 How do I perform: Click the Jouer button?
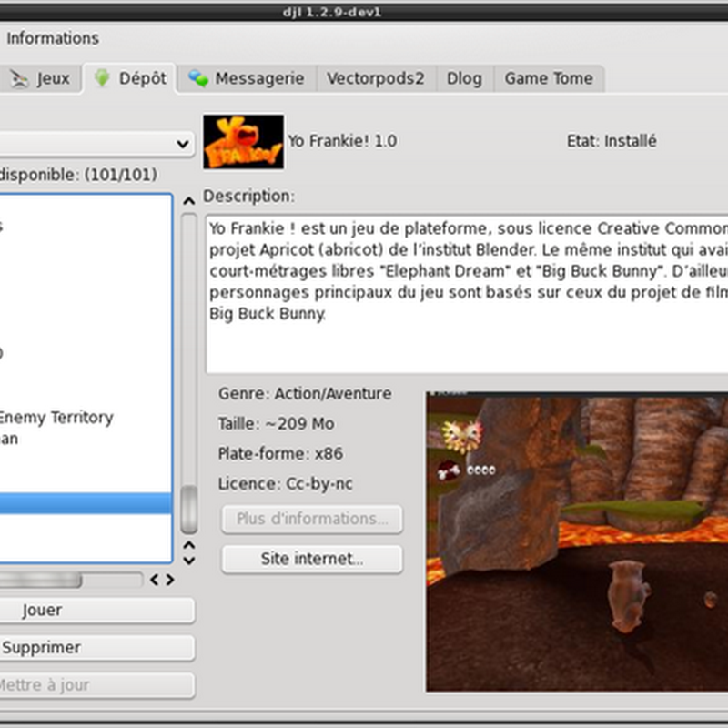[x=96, y=610]
